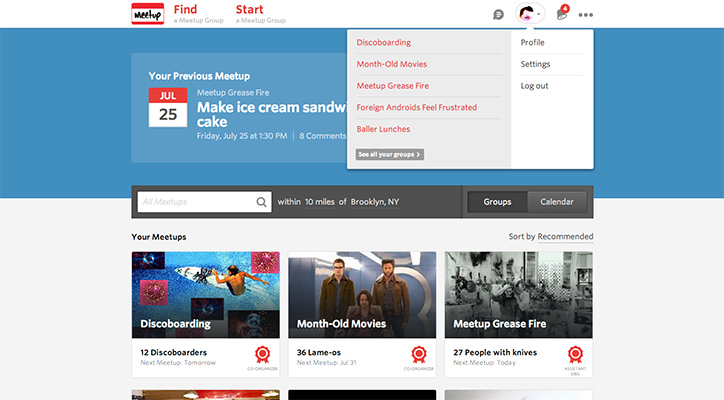The image size is (724, 400).
Task: Select Meetup Grease Fire in dropdown menu
Action: tap(392, 86)
